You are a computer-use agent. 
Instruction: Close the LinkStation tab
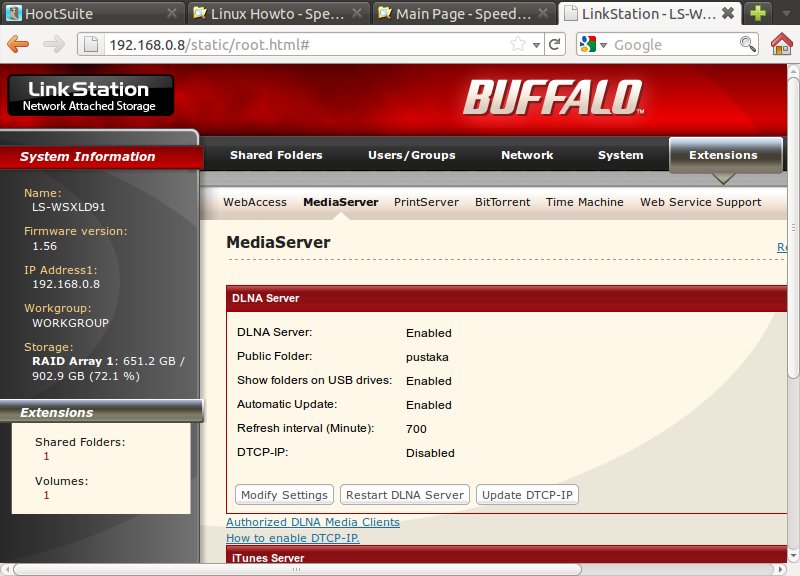[729, 13]
